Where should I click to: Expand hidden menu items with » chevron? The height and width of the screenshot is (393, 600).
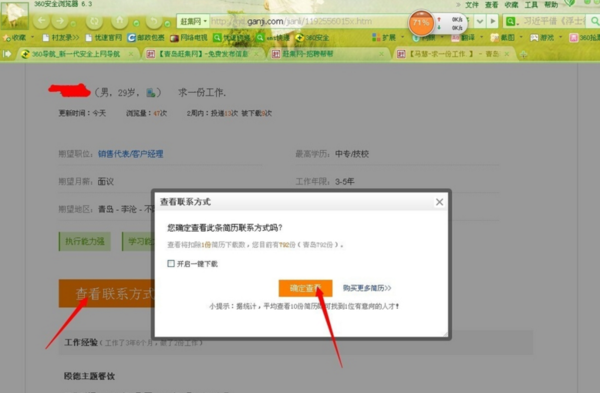click(x=458, y=5)
